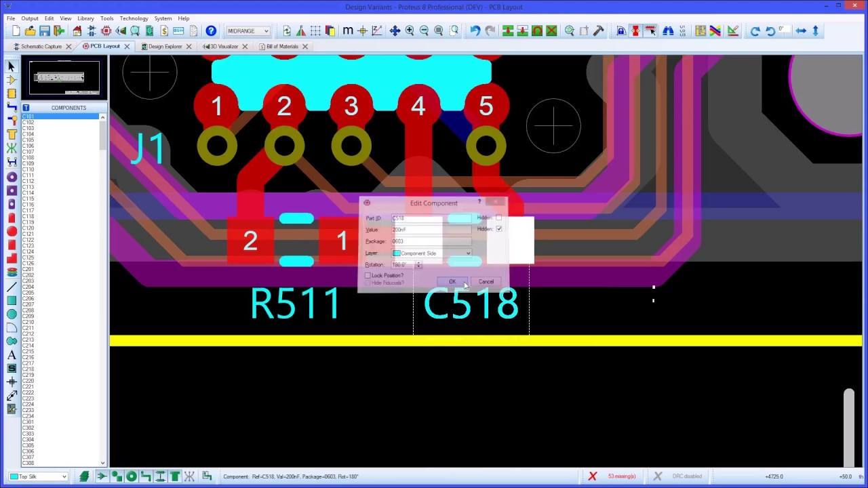Open the Layer dropdown showing Component Side
This screenshot has height=488, width=868.
point(468,253)
